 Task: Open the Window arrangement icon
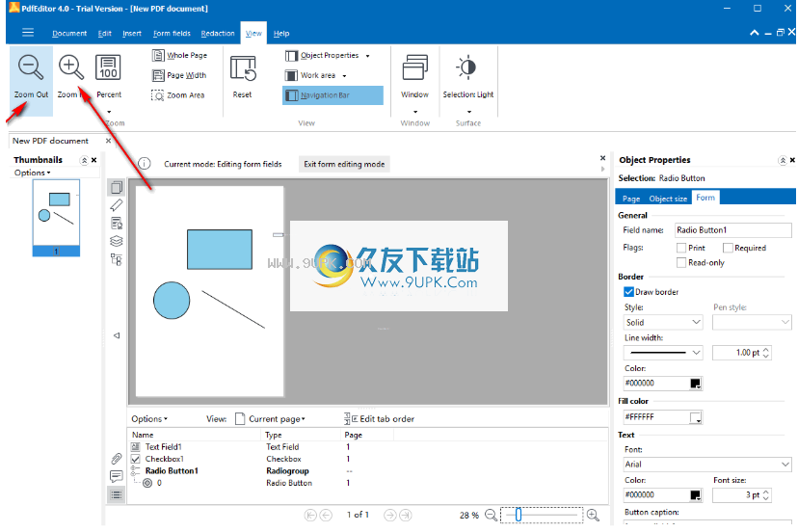(x=414, y=67)
